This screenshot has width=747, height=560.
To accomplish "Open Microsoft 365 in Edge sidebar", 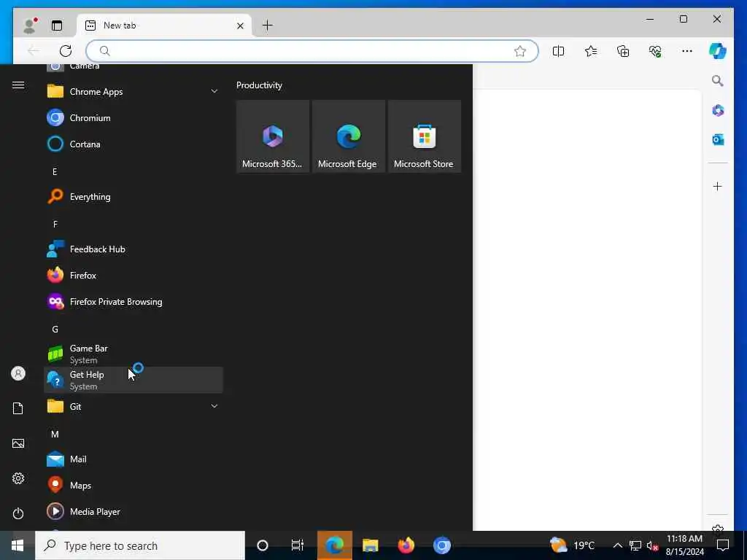I will (x=718, y=111).
